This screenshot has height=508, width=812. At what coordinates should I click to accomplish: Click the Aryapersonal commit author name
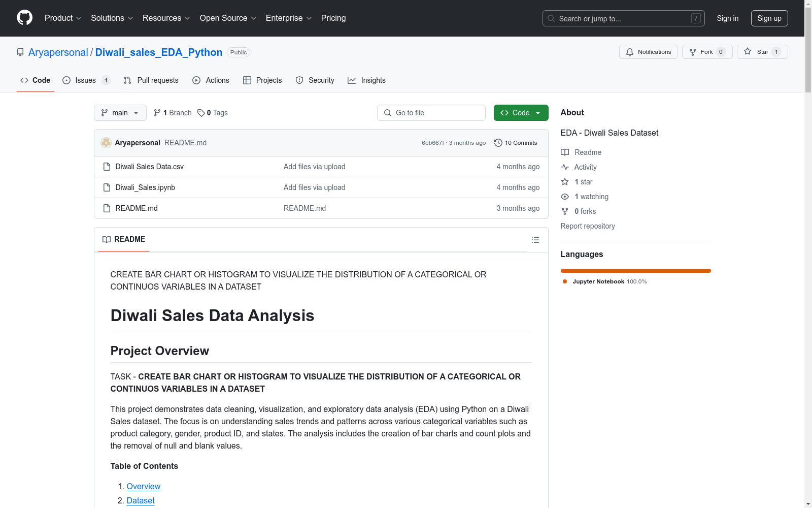point(138,143)
